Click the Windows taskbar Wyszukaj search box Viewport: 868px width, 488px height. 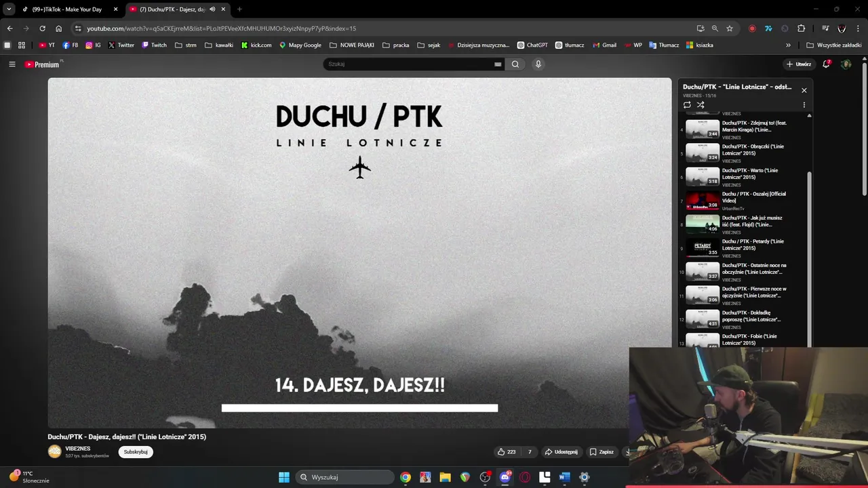point(345,477)
